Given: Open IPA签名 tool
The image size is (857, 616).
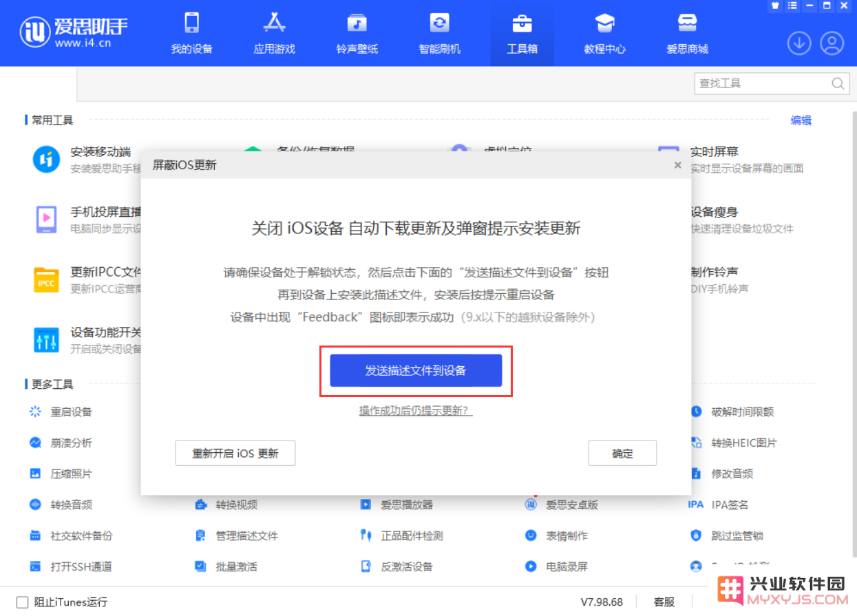Looking at the screenshot, I should 718,505.
